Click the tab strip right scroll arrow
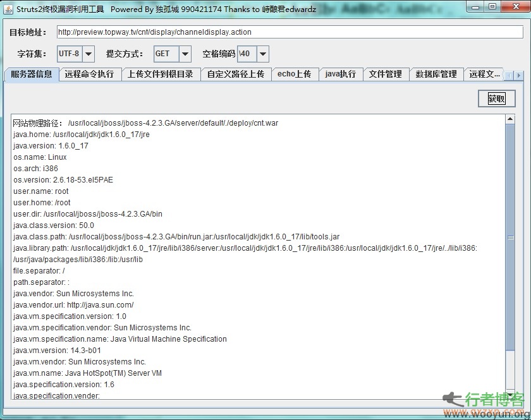Image resolution: width=531 pixels, height=420 pixels. pos(519,75)
